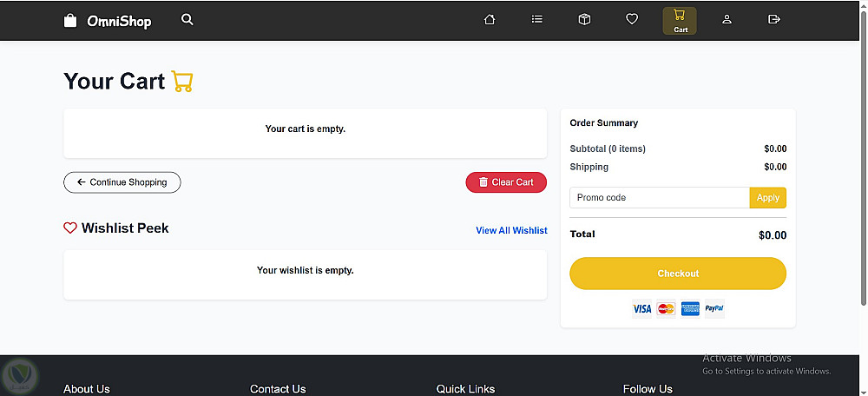Open the categories list icon

[x=537, y=20]
